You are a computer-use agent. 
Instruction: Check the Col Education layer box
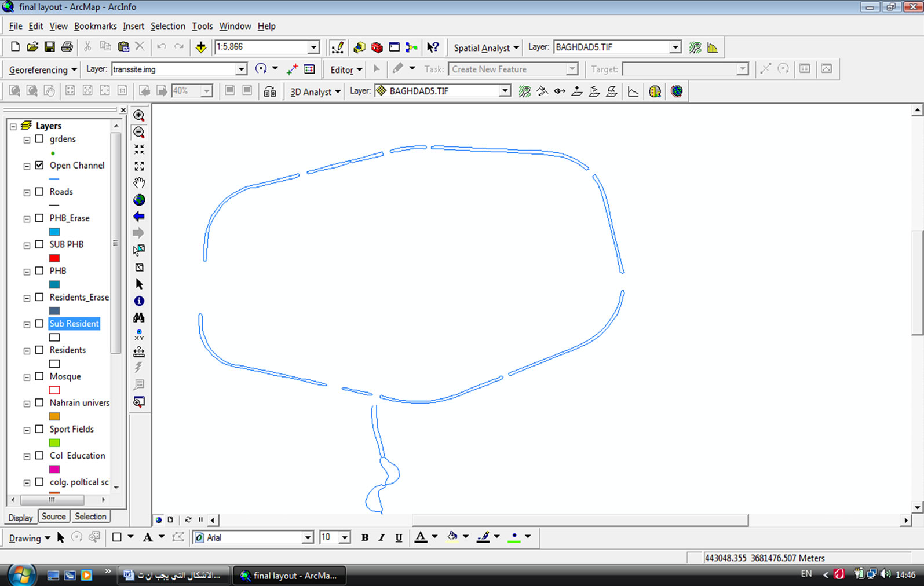(x=39, y=456)
